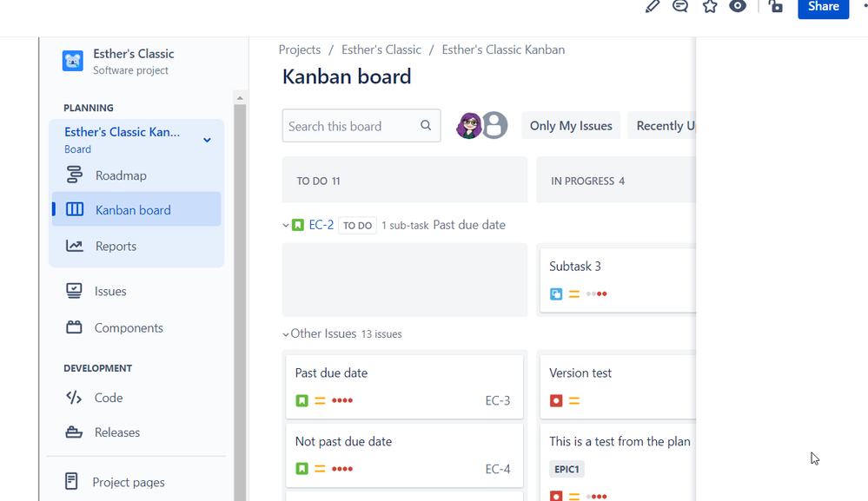Toggle watching via the eye icon
This screenshot has height=501, width=868.
(738, 7)
